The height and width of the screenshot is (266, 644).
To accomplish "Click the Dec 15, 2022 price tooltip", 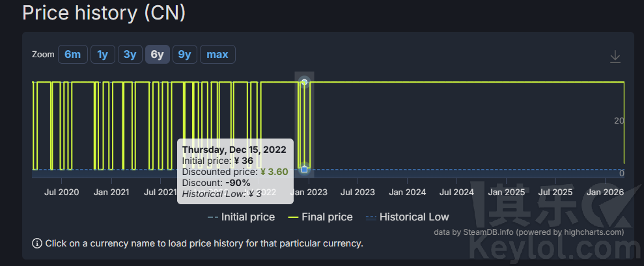I will (x=234, y=171).
